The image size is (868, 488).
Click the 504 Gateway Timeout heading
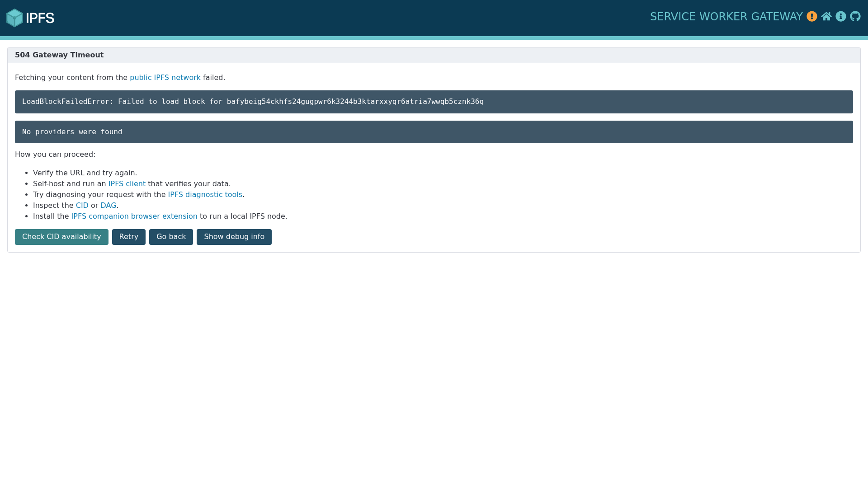click(59, 55)
